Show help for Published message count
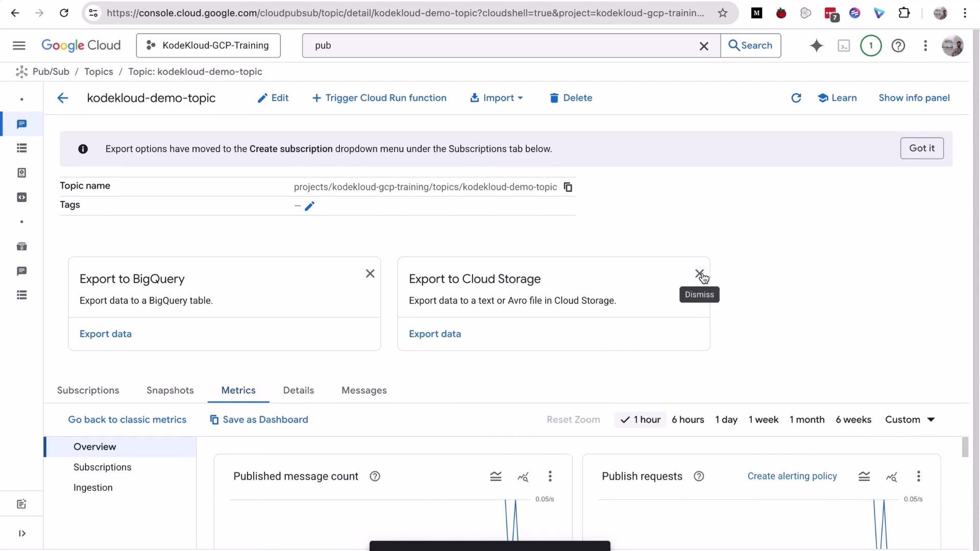The image size is (980, 551). 375,477
